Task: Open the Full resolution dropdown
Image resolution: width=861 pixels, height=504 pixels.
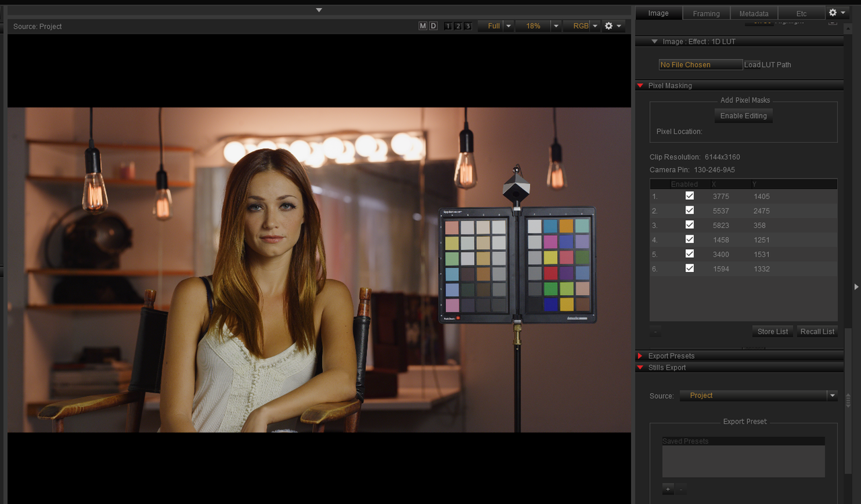Action: (x=496, y=26)
